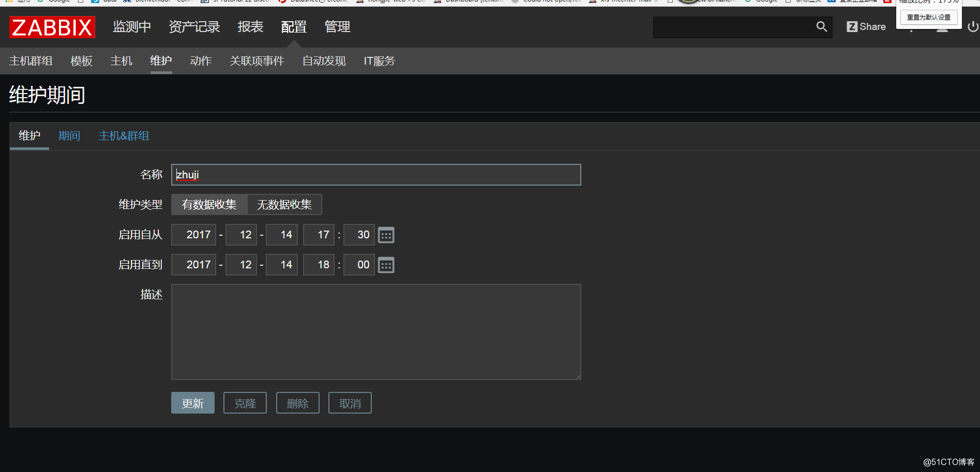Switch to the 期间 tab
Image resolution: width=980 pixels, height=472 pixels.
(x=69, y=136)
